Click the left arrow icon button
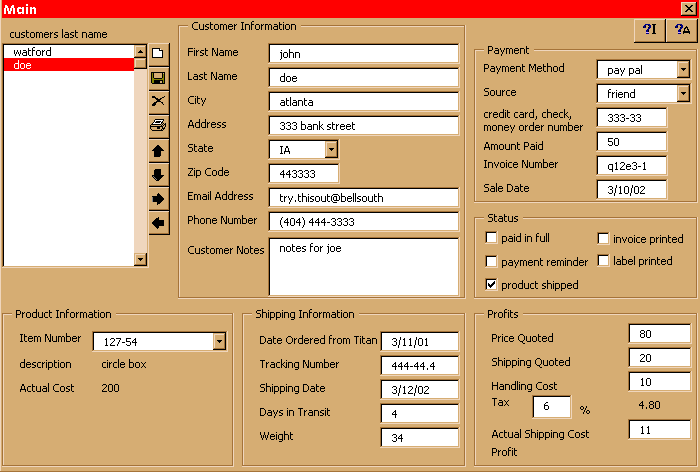The width and height of the screenshot is (700, 472). pos(158,222)
